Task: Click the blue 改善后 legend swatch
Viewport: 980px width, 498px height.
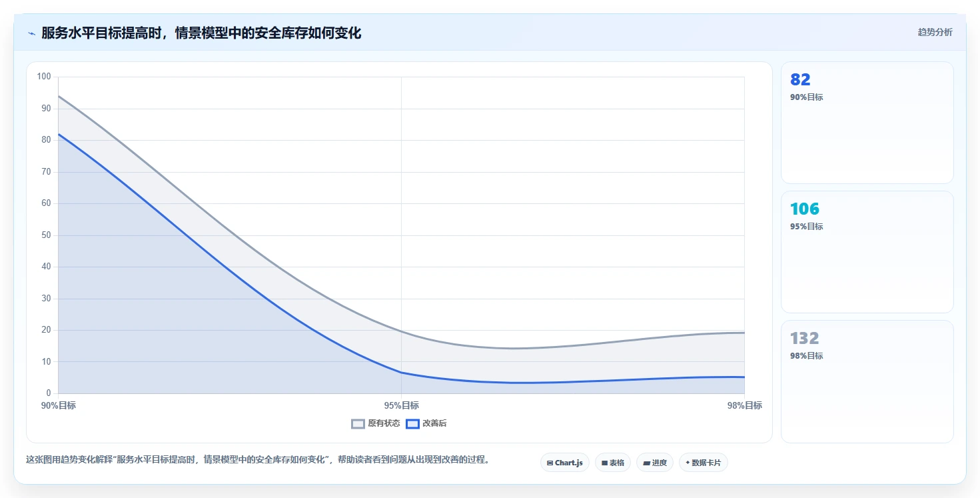Action: (412, 424)
